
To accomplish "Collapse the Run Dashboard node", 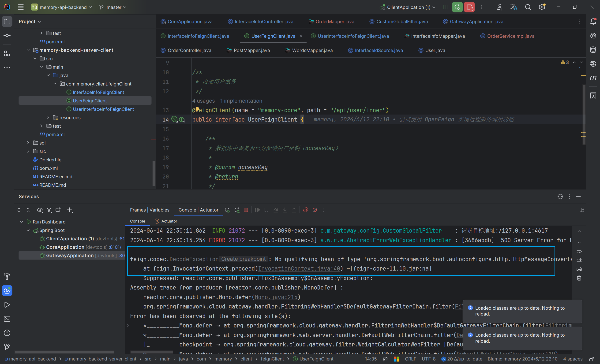I will click(x=21, y=222).
